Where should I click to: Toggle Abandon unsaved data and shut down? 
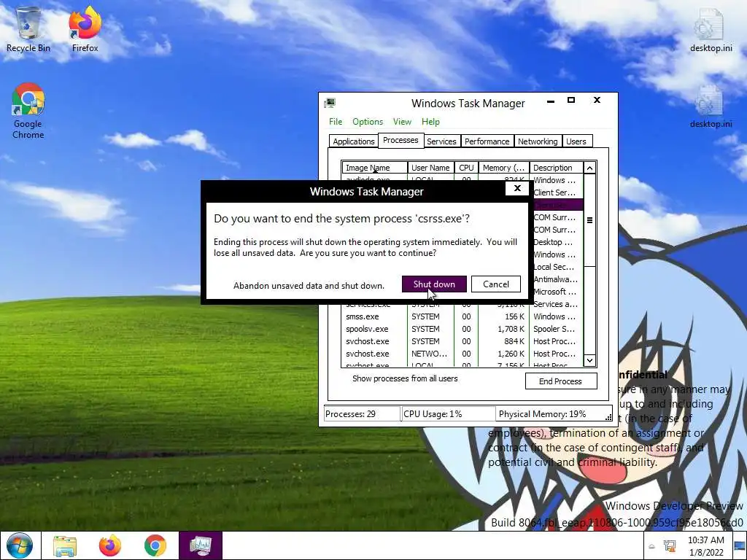309,286
